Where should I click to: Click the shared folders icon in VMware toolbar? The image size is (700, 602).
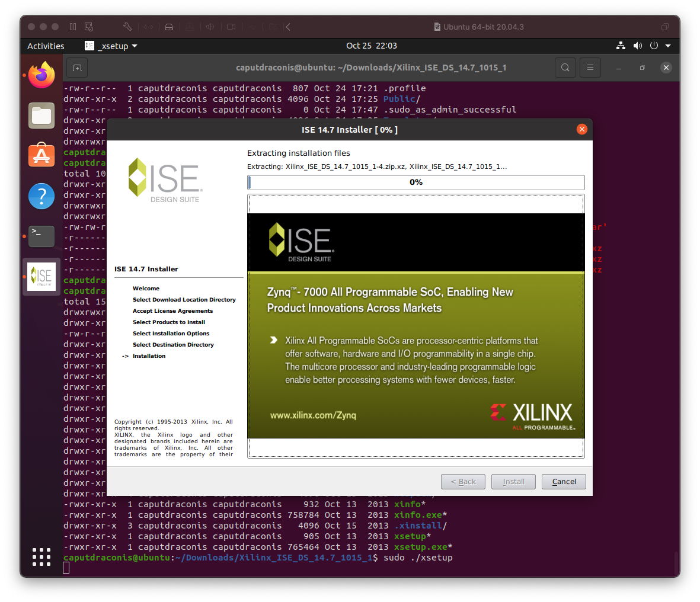(x=273, y=27)
